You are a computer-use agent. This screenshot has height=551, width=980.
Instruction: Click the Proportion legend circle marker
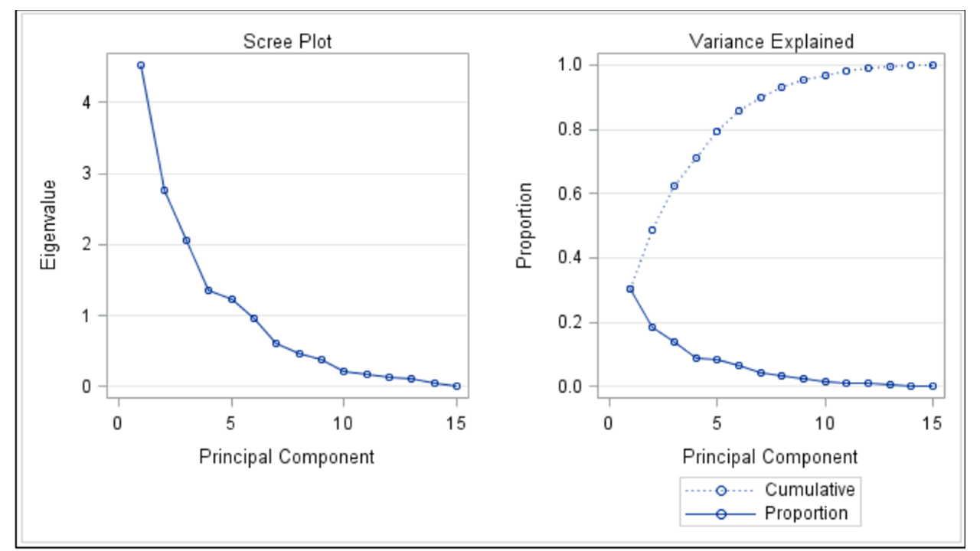[720, 513]
